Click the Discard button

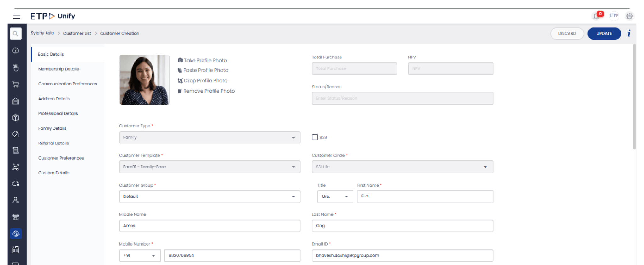click(567, 34)
